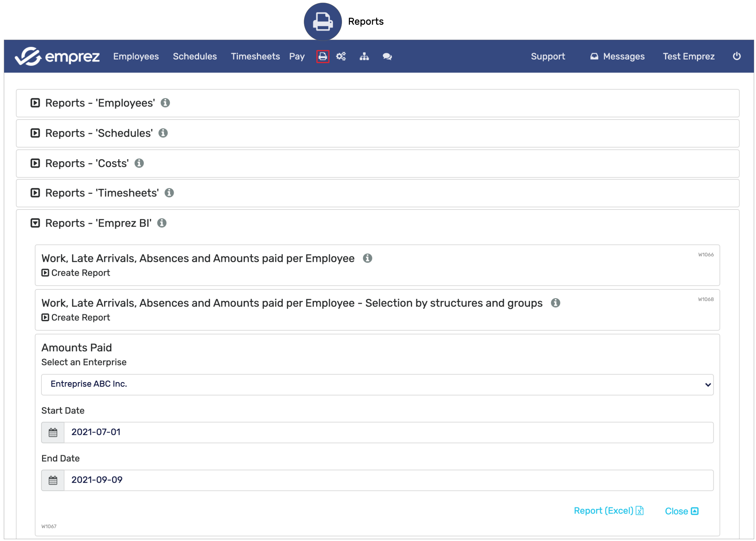Expand Reports 'Timesheets' section

35,193
